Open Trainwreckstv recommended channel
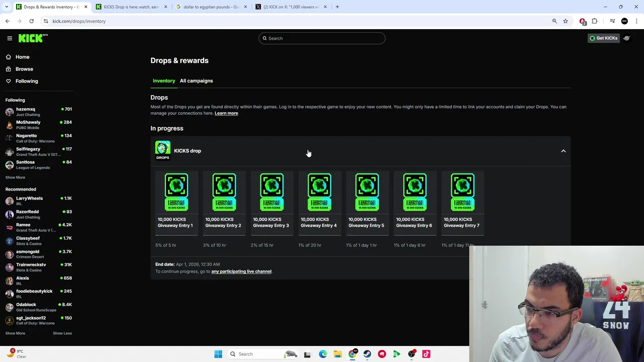Image resolution: width=644 pixels, height=362 pixels. point(39,267)
